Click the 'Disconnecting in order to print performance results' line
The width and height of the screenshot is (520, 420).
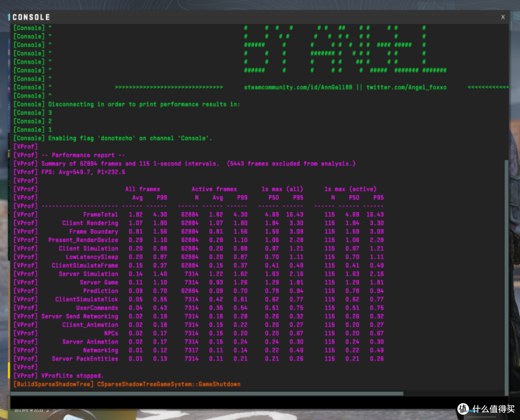pyautogui.click(x=127, y=104)
